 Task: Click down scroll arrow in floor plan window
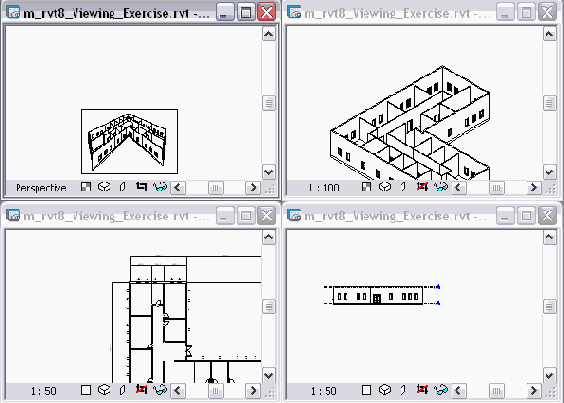269,376
